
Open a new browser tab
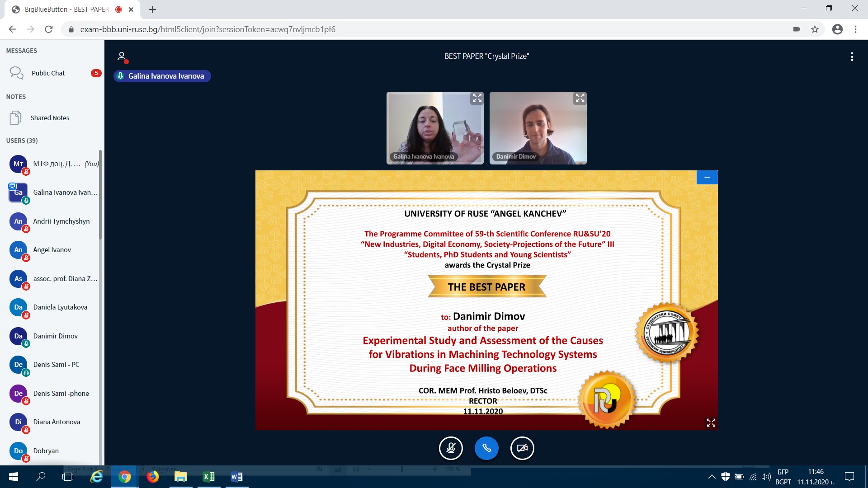point(152,9)
